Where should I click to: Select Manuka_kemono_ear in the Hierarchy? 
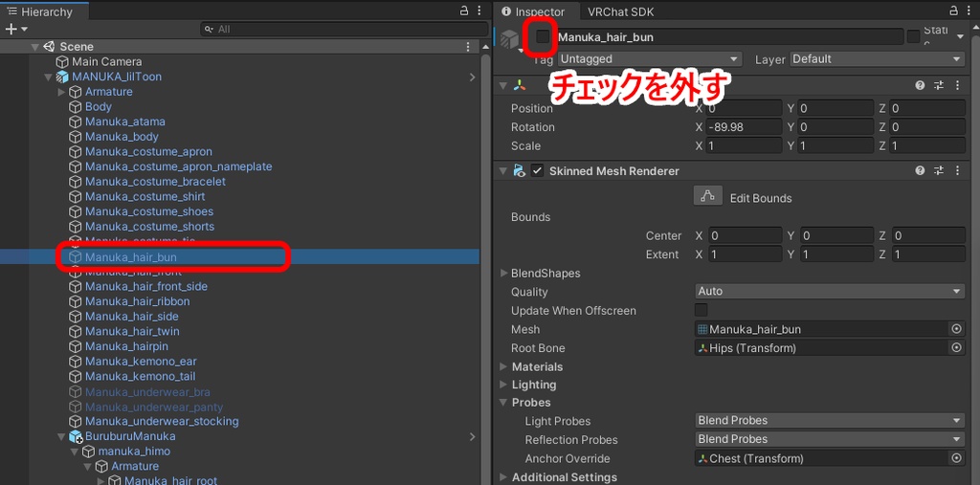pyautogui.click(x=141, y=362)
